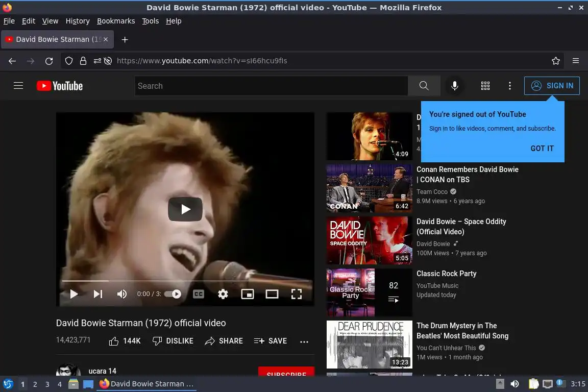Open the Bookmarks menu
The width and height of the screenshot is (588, 392).
(x=116, y=21)
